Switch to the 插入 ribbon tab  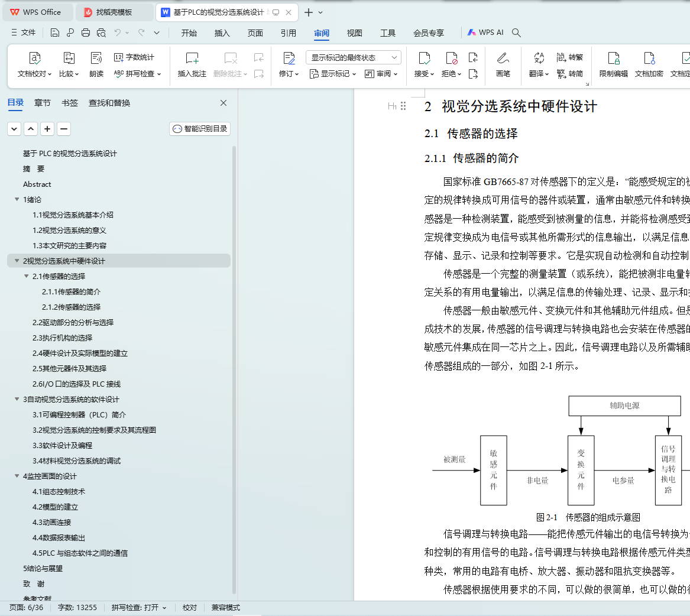click(x=222, y=33)
